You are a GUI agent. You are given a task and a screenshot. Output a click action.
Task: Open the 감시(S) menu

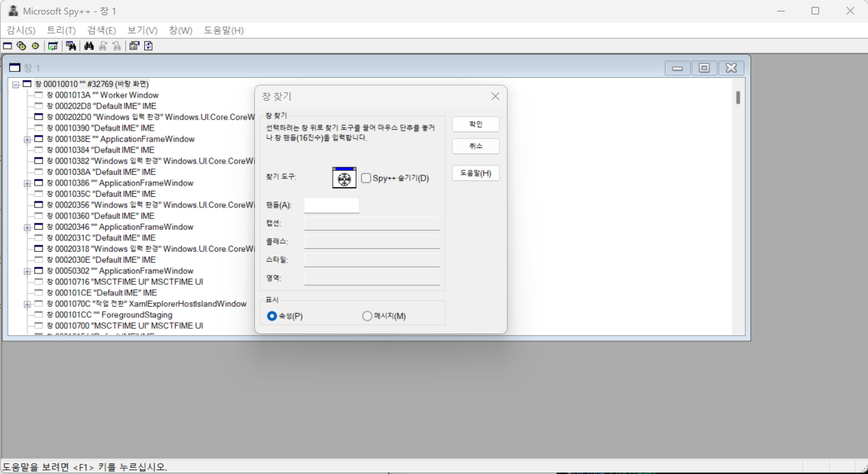point(21,31)
